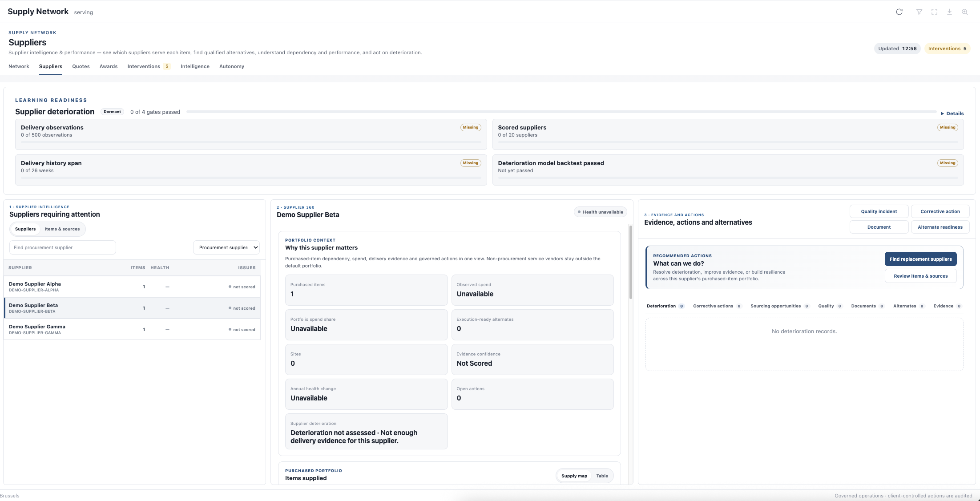
Task: Click the Health unavailable status pill
Action: (x=600, y=212)
